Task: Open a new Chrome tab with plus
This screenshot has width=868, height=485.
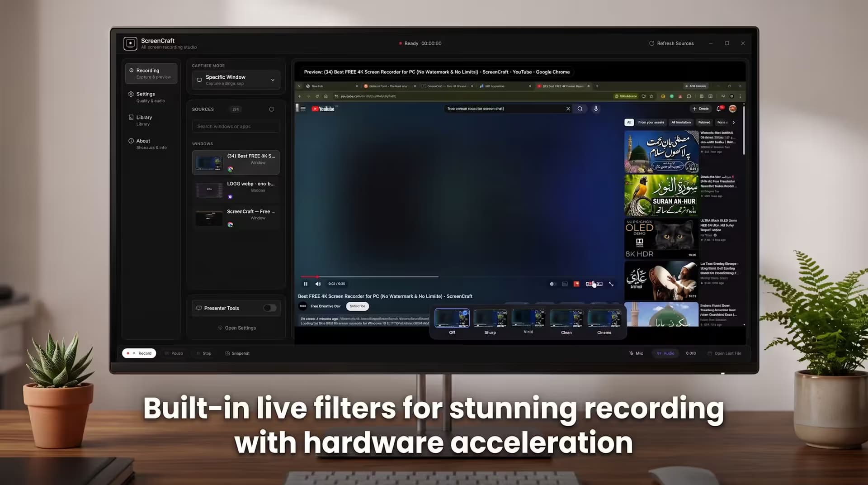Action: [597, 86]
